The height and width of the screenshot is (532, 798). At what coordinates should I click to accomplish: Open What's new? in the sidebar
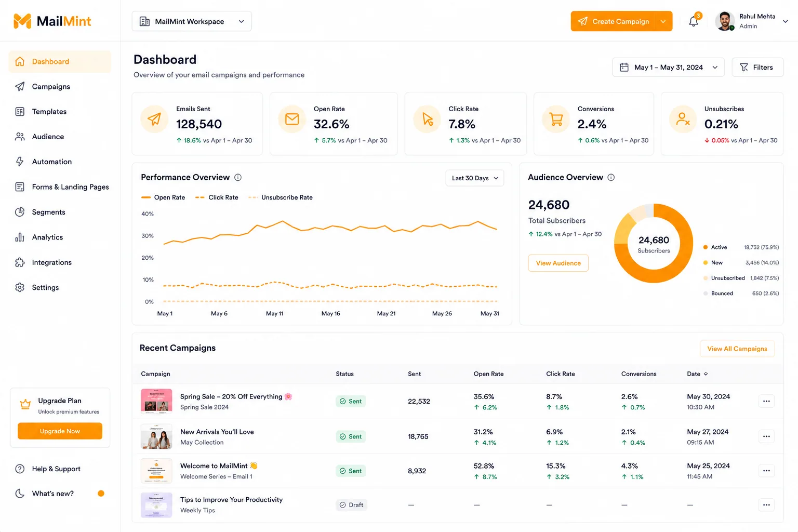[60, 494]
